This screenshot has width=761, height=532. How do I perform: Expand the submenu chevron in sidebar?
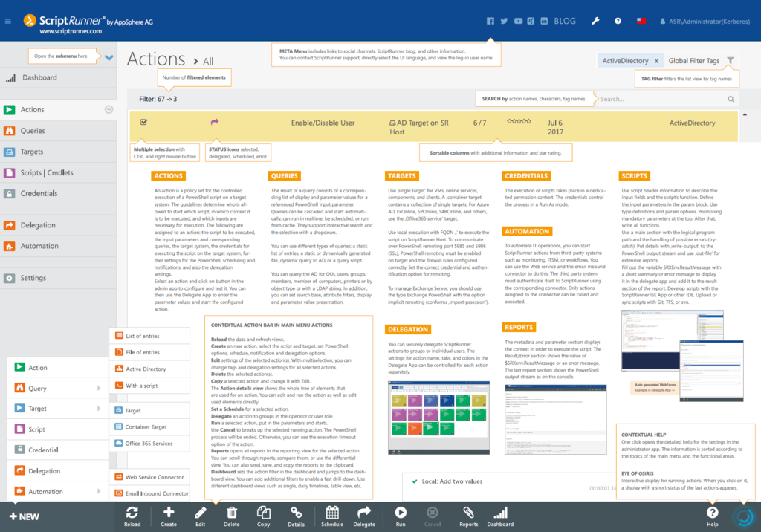coord(109,57)
